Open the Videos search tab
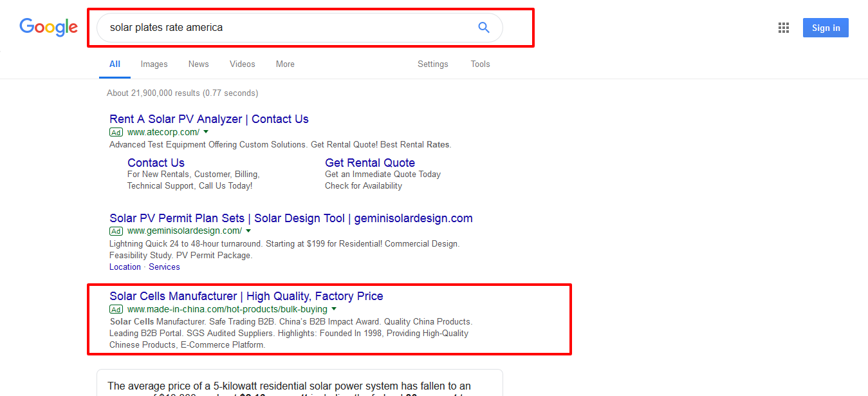Screen dimensions: 868x396 242,64
